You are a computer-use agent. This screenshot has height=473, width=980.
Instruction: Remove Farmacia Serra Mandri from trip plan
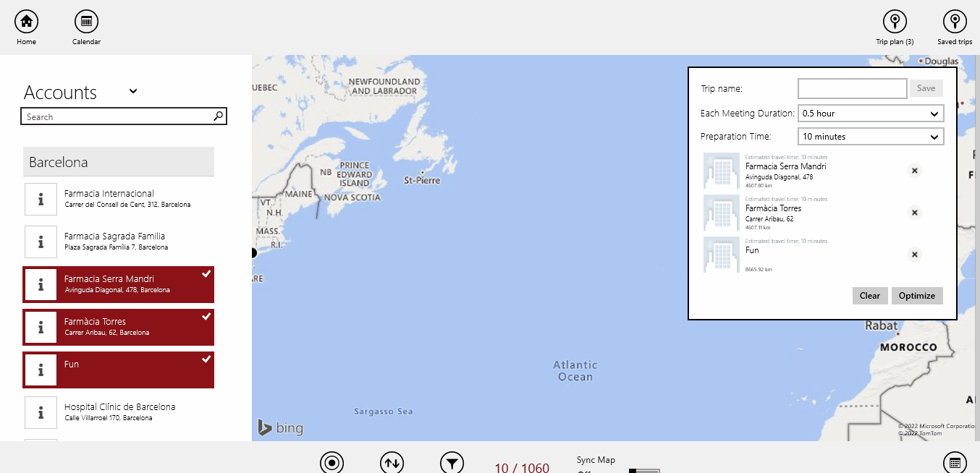tap(914, 171)
